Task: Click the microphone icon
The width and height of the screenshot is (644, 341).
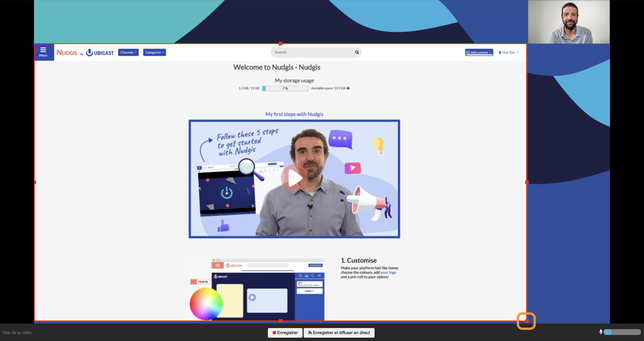Action: (x=601, y=332)
